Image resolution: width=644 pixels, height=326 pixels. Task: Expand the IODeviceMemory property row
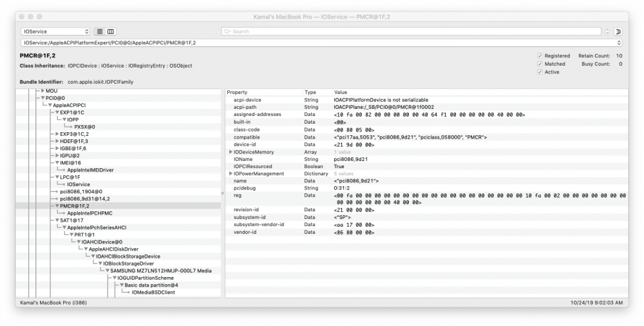(231, 151)
